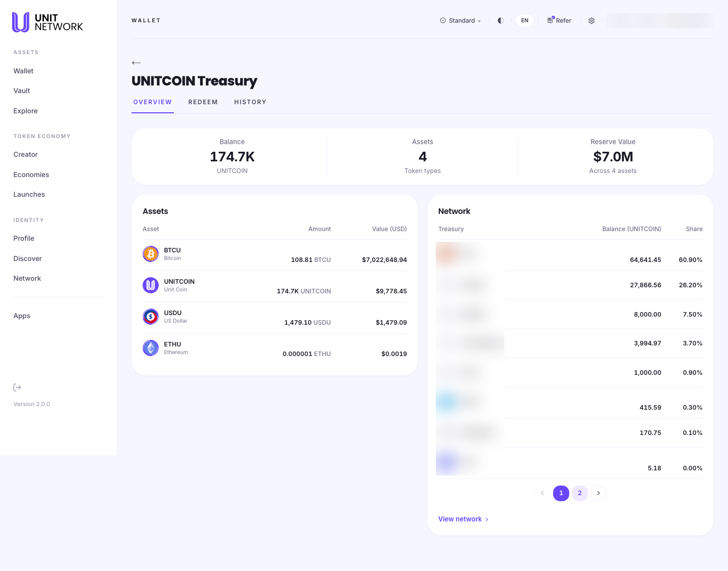This screenshot has width=728, height=571.
Task: Click the Version 2.0.0 label
Action: [32, 405]
